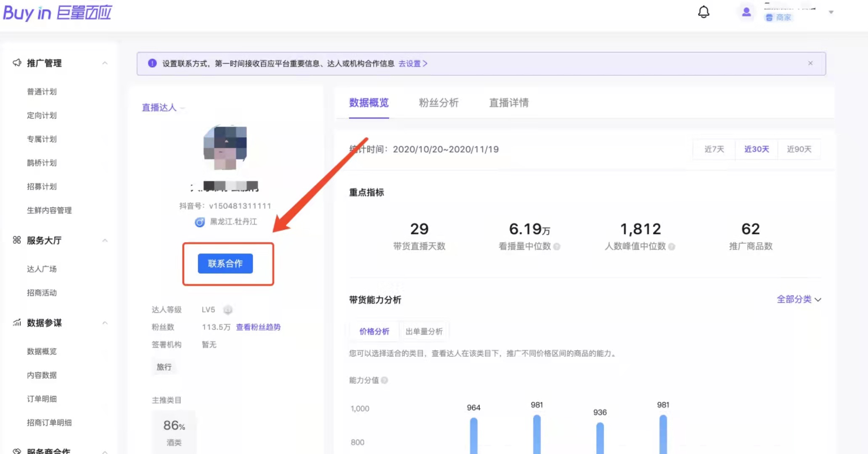This screenshot has width=868, height=454.
Task: Click the LV5 level badge icon
Action: click(228, 310)
